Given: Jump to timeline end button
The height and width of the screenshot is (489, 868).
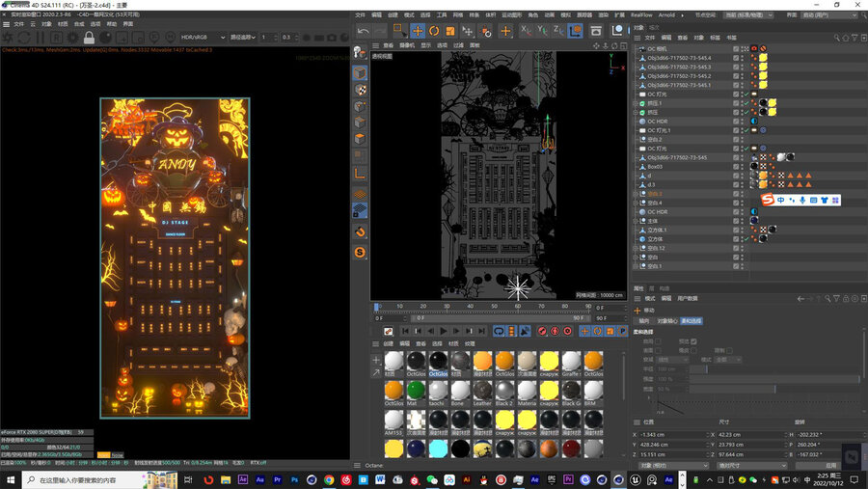Looking at the screenshot, I should (481, 331).
